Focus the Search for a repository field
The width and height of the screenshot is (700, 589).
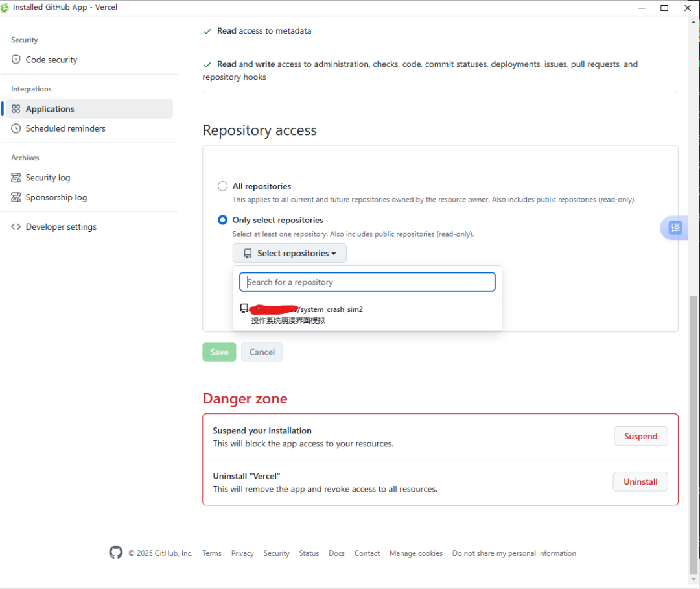coord(367,282)
